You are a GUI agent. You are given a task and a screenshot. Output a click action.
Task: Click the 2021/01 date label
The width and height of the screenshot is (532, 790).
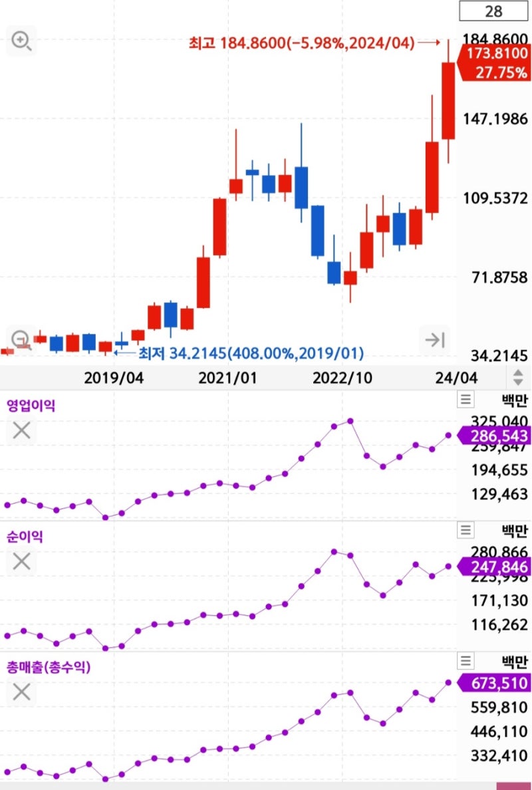[227, 378]
